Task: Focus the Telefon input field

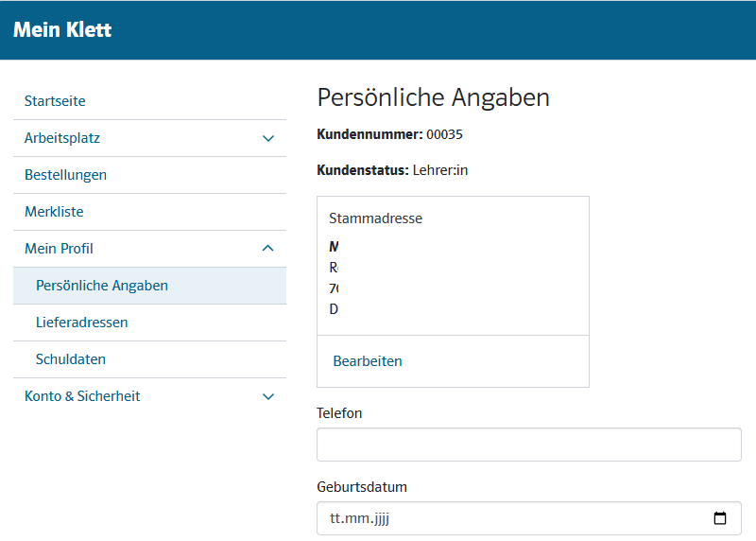Action: (529, 445)
